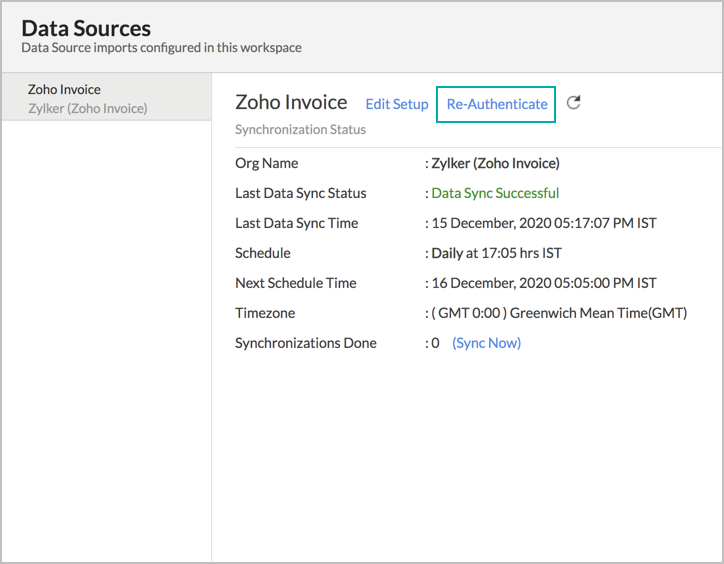Screen dimensions: 724x564
Task: Click the 'Zoho Invoice' main panel title
Action: coord(291,102)
